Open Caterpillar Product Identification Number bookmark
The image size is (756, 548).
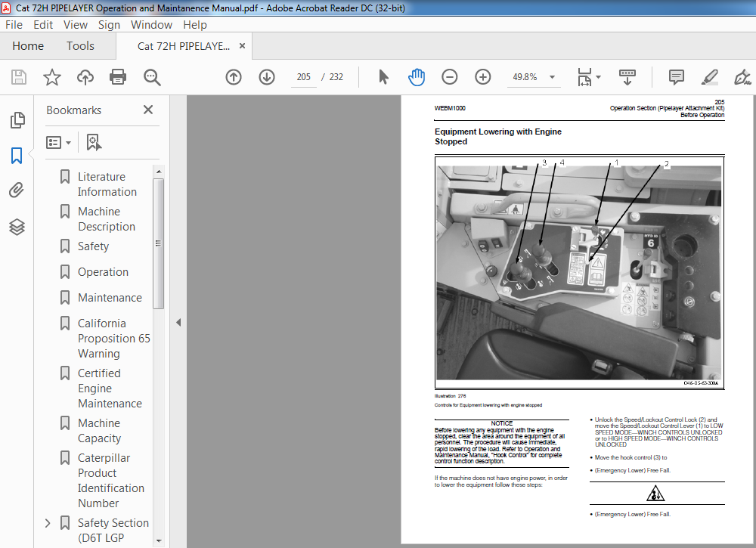pos(111,480)
